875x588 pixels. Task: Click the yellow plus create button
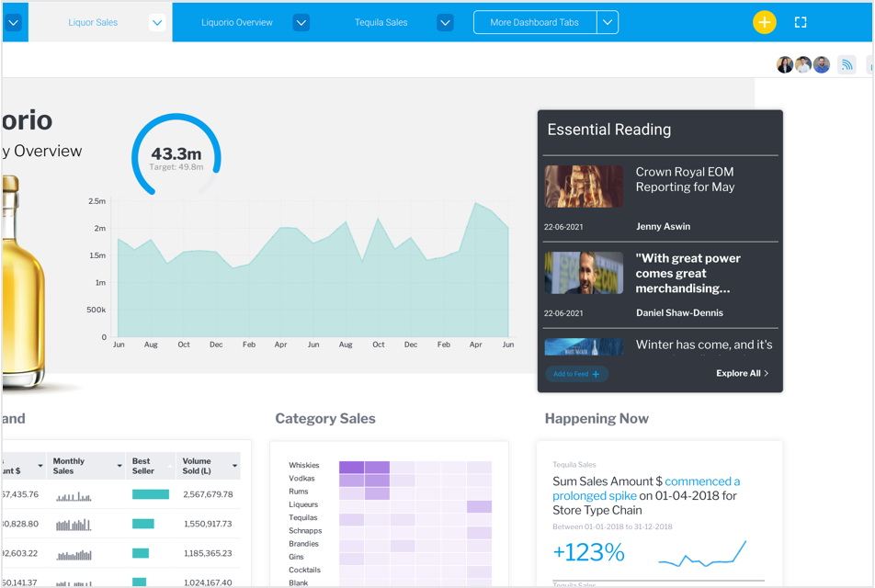[764, 22]
